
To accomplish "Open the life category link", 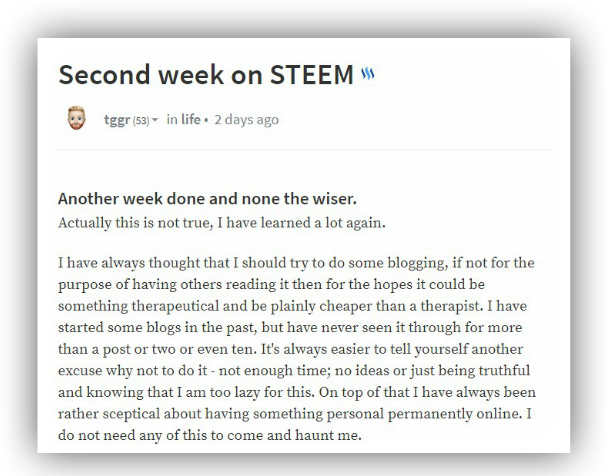I will click(x=190, y=119).
